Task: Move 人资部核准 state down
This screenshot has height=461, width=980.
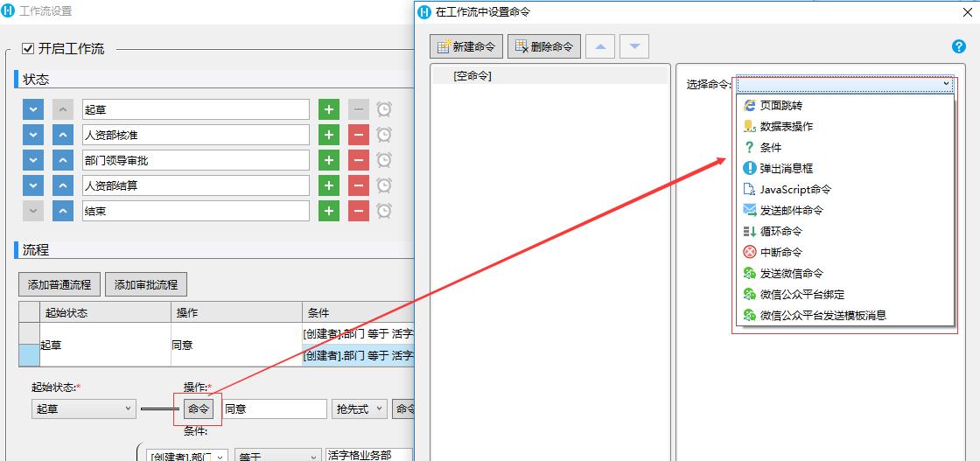Action: [x=33, y=135]
